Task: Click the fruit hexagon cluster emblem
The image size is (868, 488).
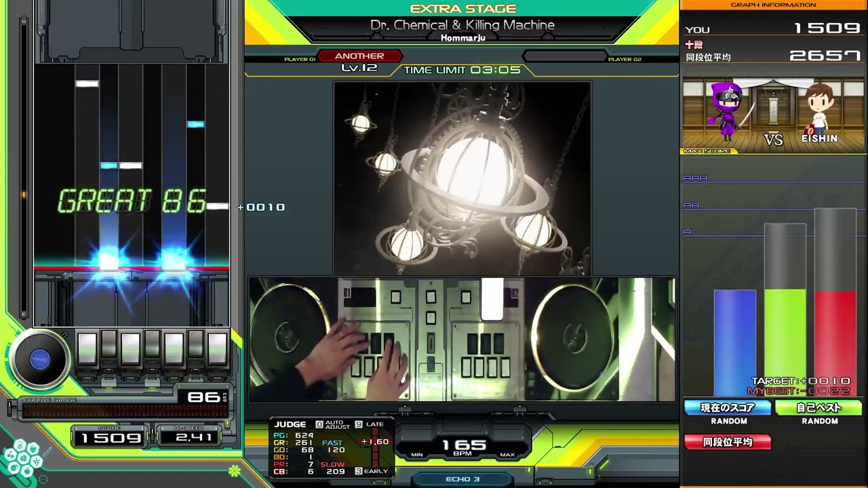Action: (x=23, y=460)
